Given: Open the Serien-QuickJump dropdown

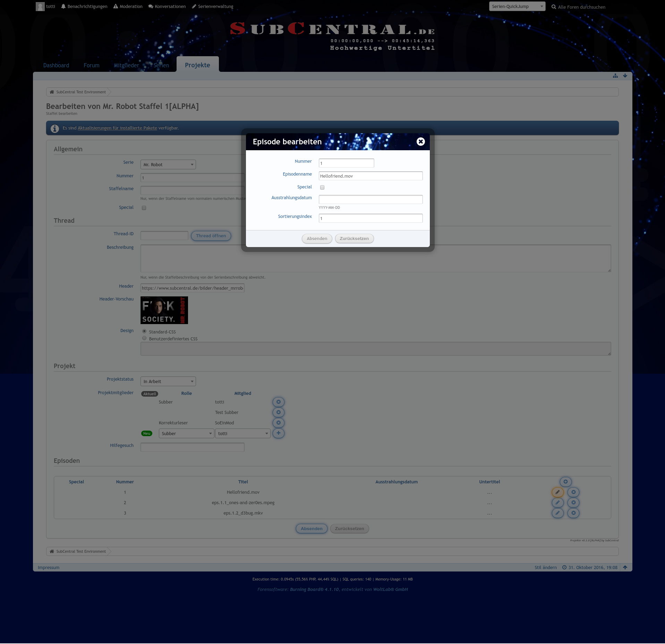Looking at the screenshot, I should point(517,6).
